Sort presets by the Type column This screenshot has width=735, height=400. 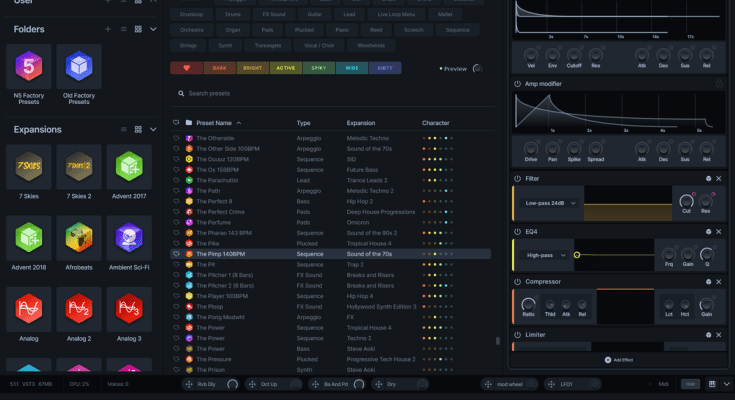pyautogui.click(x=304, y=123)
